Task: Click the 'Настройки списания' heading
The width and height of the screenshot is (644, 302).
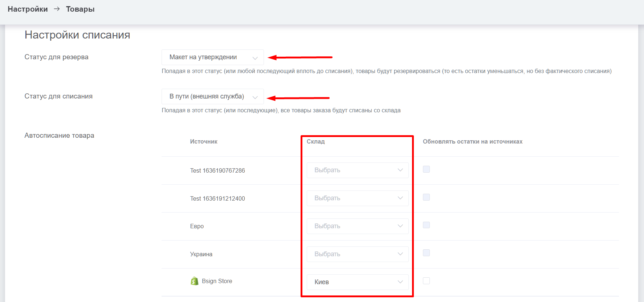Action: [x=77, y=35]
